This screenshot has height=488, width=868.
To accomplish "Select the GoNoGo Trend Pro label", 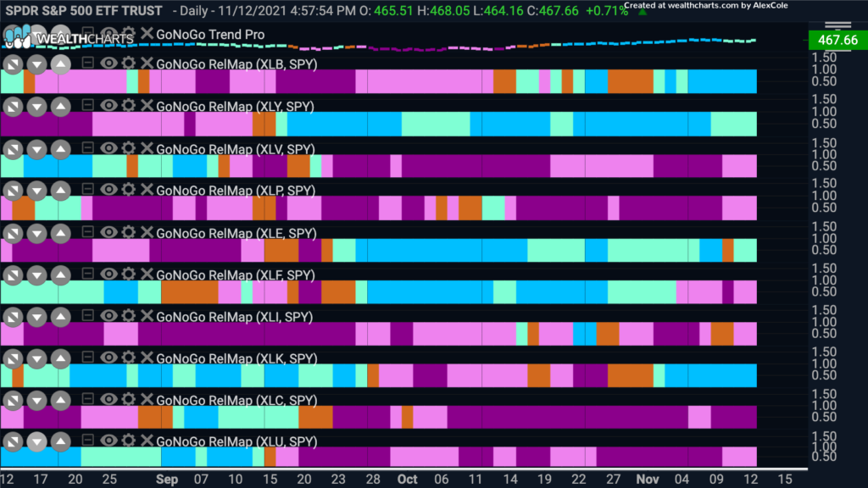I will pyautogui.click(x=210, y=34).
